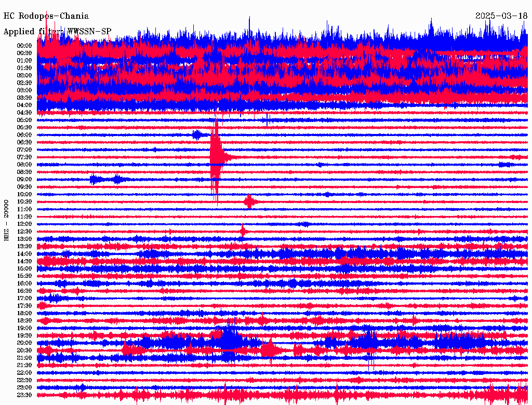Click the small red spike on the 12:30 trace
Screen dimensions: 532x405
point(243,231)
